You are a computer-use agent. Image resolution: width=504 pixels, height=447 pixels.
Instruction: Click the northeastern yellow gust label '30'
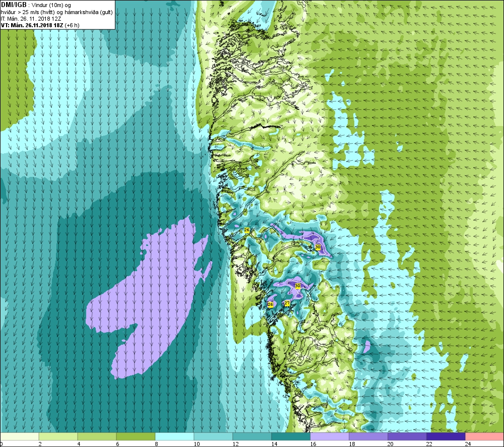tap(318, 247)
